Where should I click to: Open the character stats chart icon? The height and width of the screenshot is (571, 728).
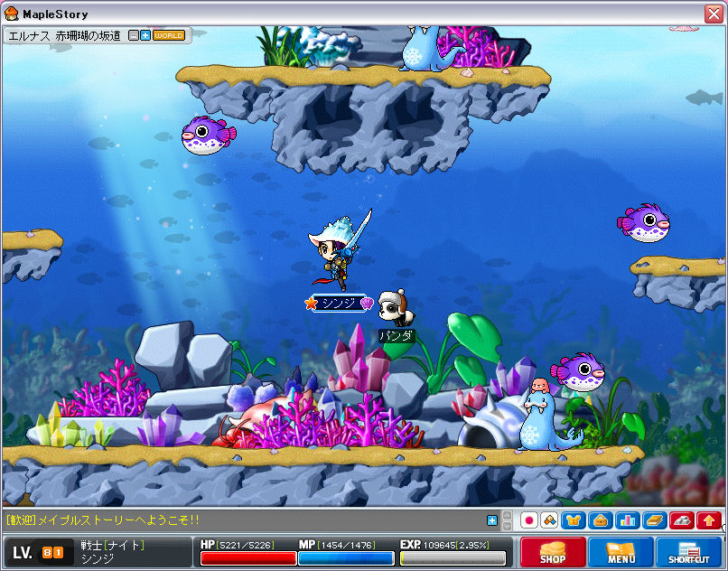point(627,520)
